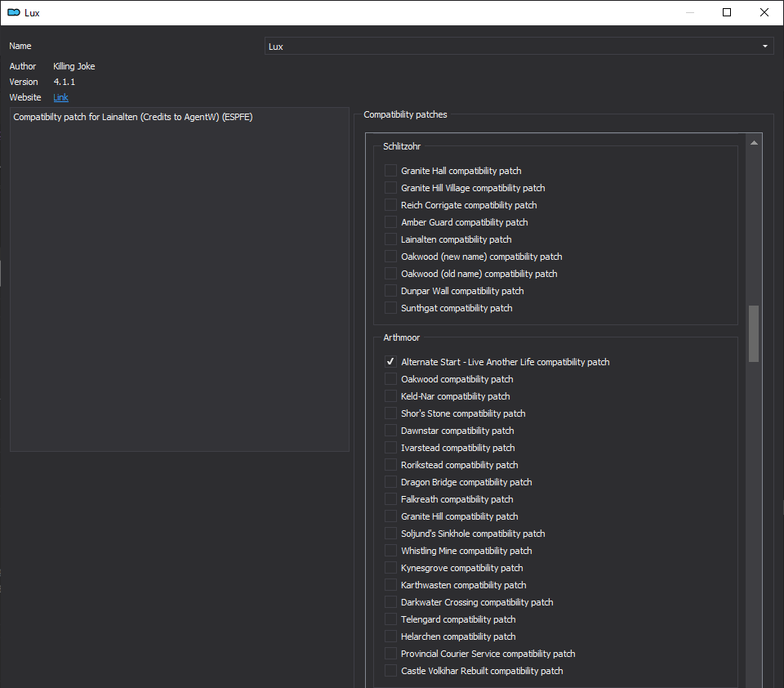The height and width of the screenshot is (688, 784).
Task: Check Falkreath compatibility patch
Action: [x=390, y=499]
